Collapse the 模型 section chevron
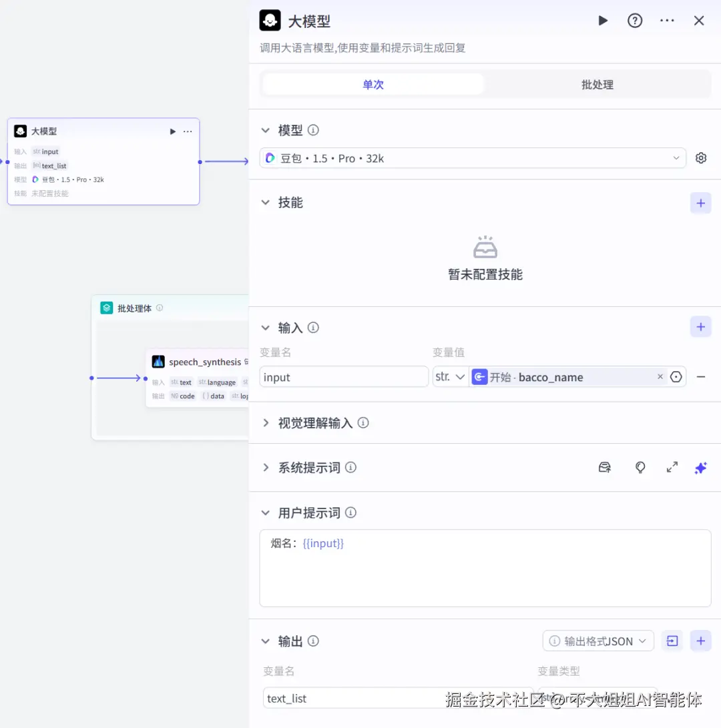This screenshot has width=721, height=728. point(265,130)
